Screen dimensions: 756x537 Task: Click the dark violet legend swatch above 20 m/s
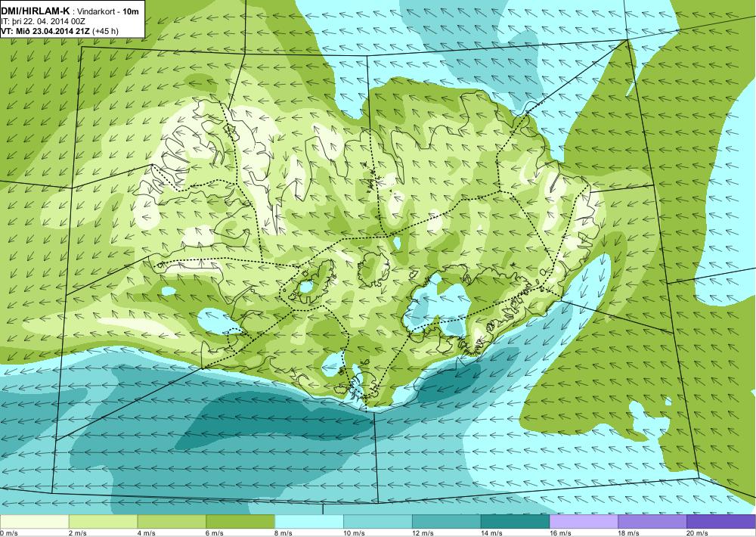click(x=721, y=522)
